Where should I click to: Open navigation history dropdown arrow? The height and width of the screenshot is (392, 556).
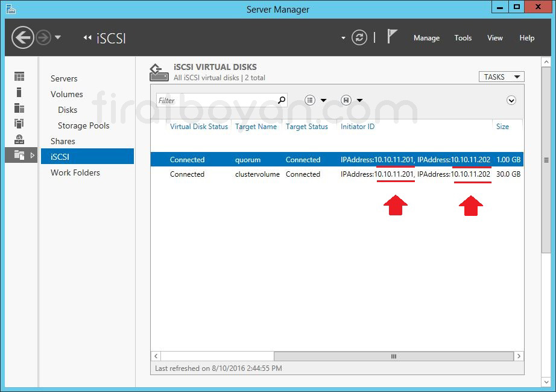[58, 37]
